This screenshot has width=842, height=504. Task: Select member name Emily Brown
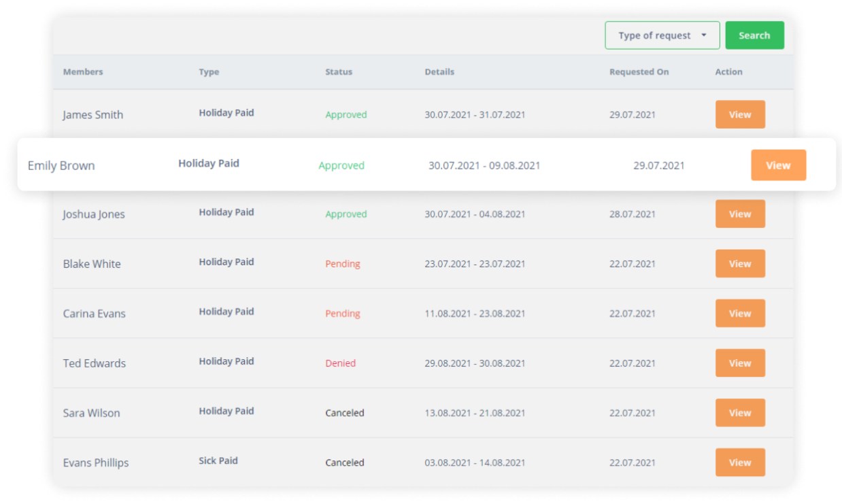click(x=61, y=165)
